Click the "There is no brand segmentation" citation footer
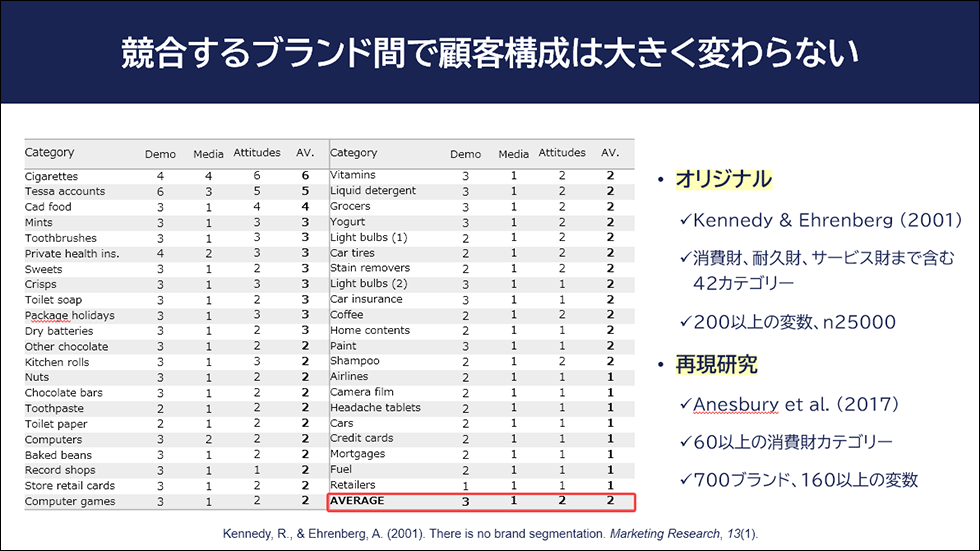This screenshot has width=980, height=551. click(518, 534)
